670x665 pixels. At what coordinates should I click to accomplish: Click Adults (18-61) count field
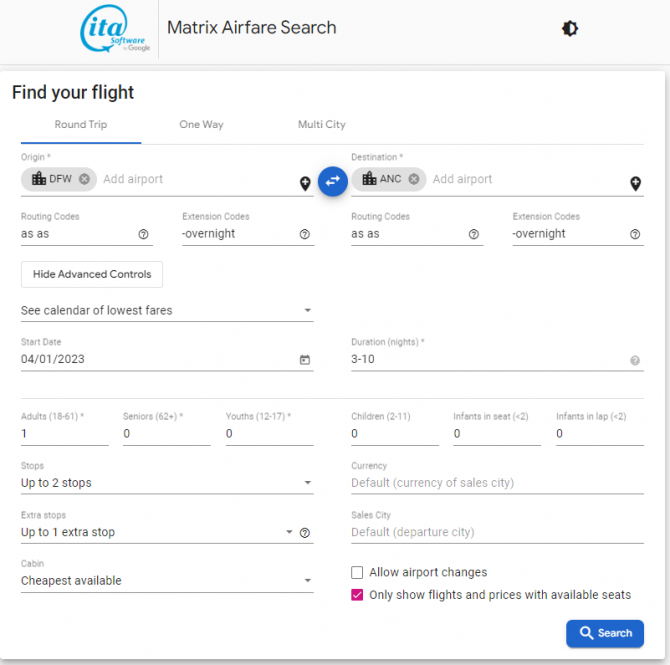click(x=65, y=434)
